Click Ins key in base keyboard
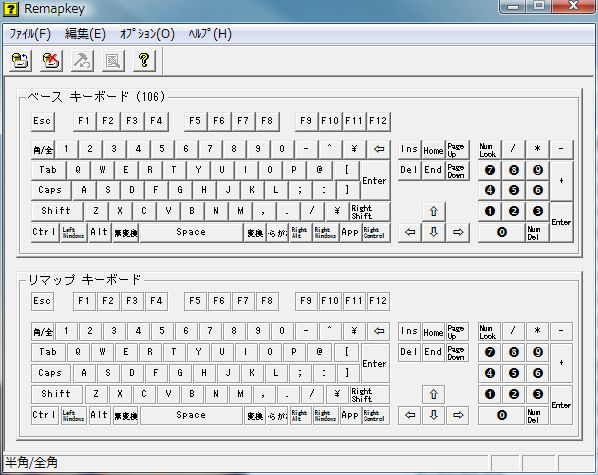 point(410,149)
